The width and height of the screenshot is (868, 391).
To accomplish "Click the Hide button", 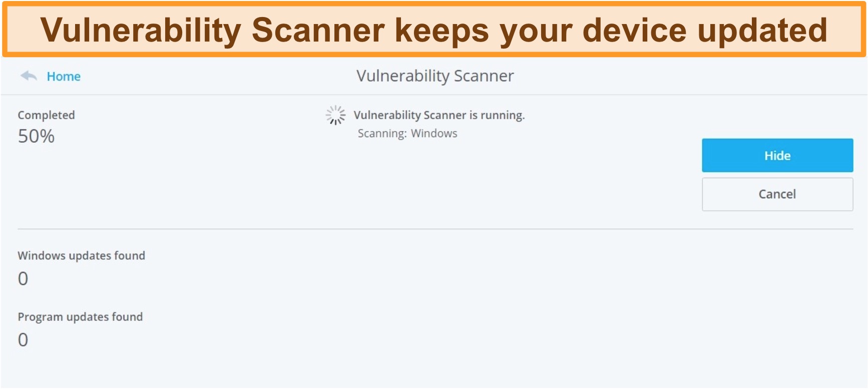I will 777,156.
